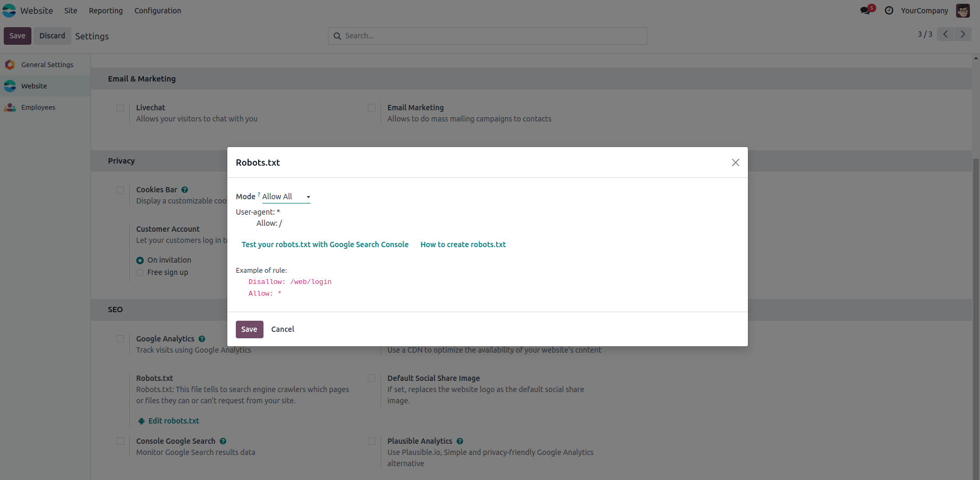Click the Plausible Analytics help icon
The image size is (980, 480).
click(460, 441)
